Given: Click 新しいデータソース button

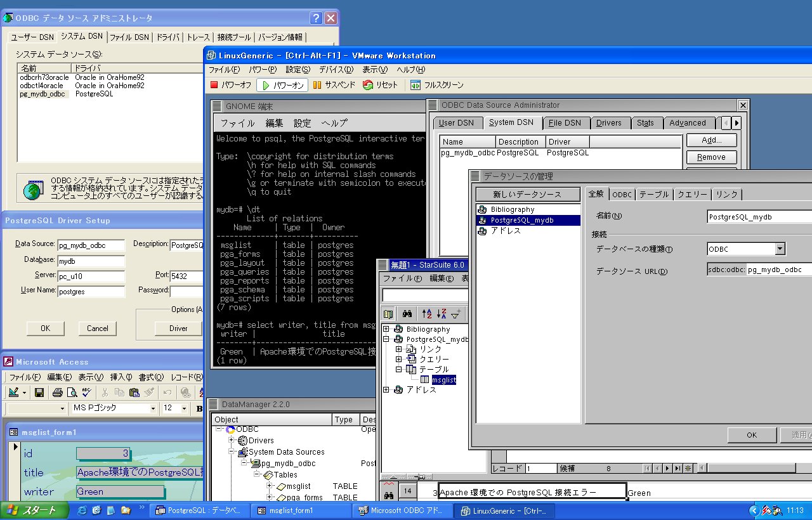Looking at the screenshot, I should pyautogui.click(x=528, y=195).
